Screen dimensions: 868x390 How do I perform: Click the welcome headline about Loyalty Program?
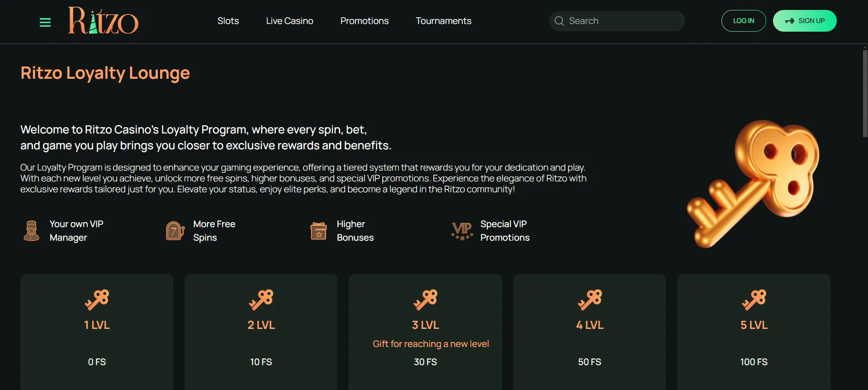[x=206, y=138]
